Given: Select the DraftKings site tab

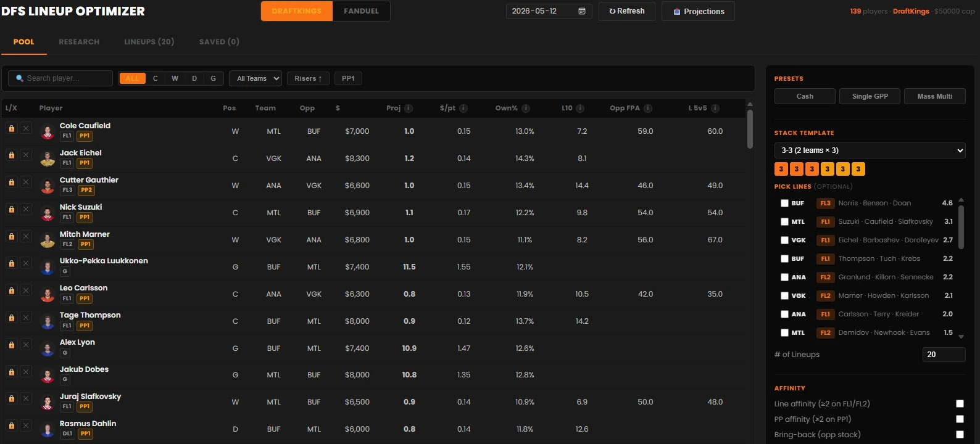Looking at the screenshot, I should [x=297, y=11].
